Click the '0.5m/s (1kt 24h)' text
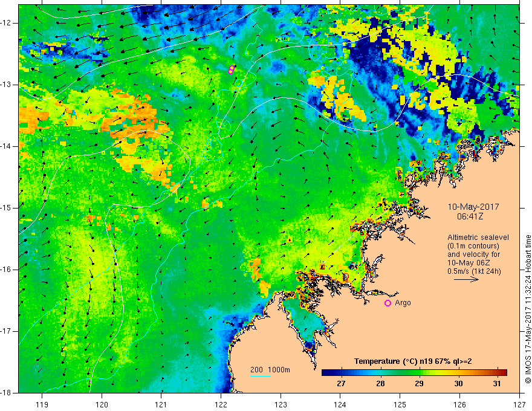Screen dimensions: 532x411 [474, 271]
